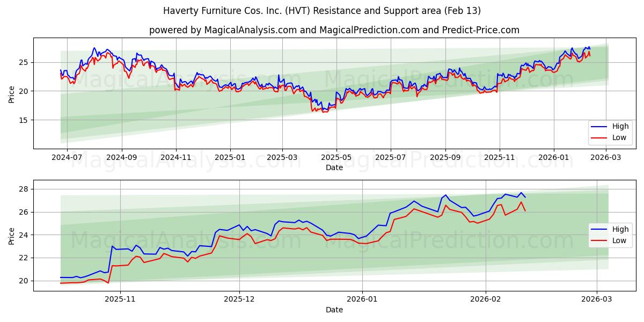644x322 pixels.
Task: Click price tick '24' on bottom chart
Action: click(25, 235)
